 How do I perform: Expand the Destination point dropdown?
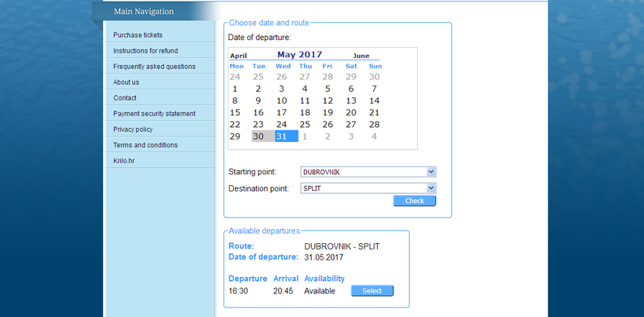pyautogui.click(x=368, y=188)
